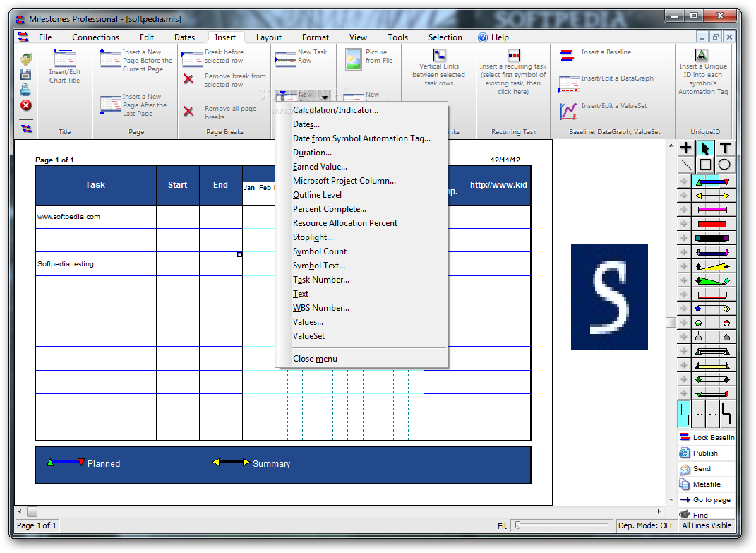
Task: Click the Send button
Action: (x=707, y=468)
